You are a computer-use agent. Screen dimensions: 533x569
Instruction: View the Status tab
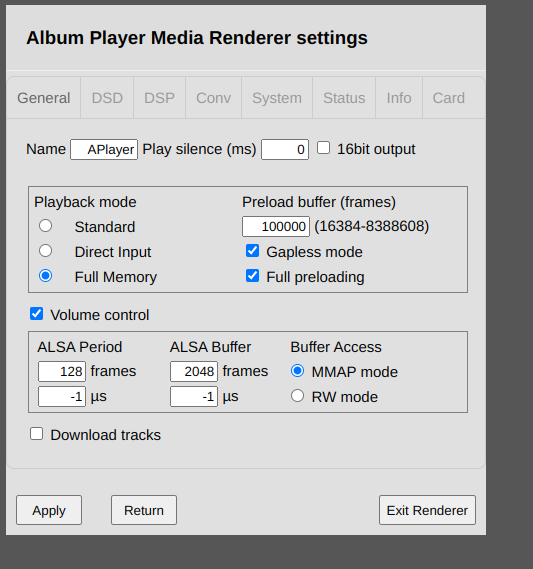(x=344, y=98)
